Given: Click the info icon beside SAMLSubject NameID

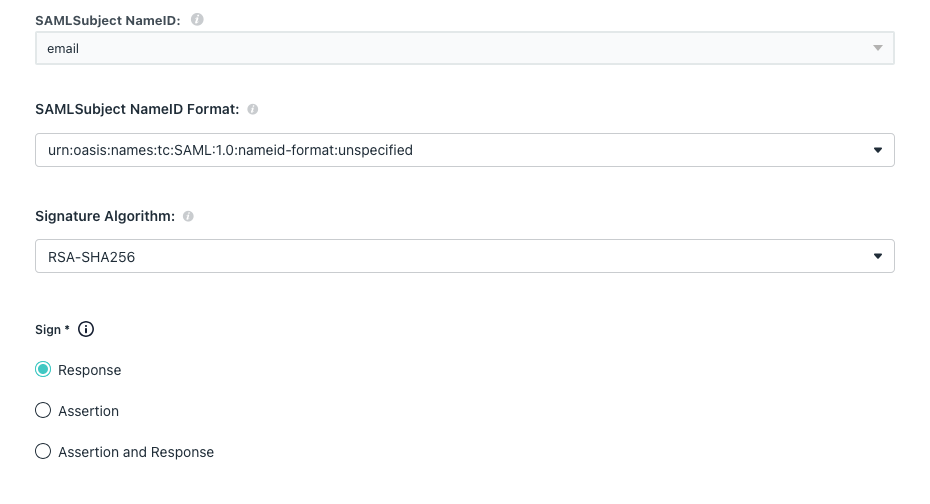Looking at the screenshot, I should pos(197,19).
